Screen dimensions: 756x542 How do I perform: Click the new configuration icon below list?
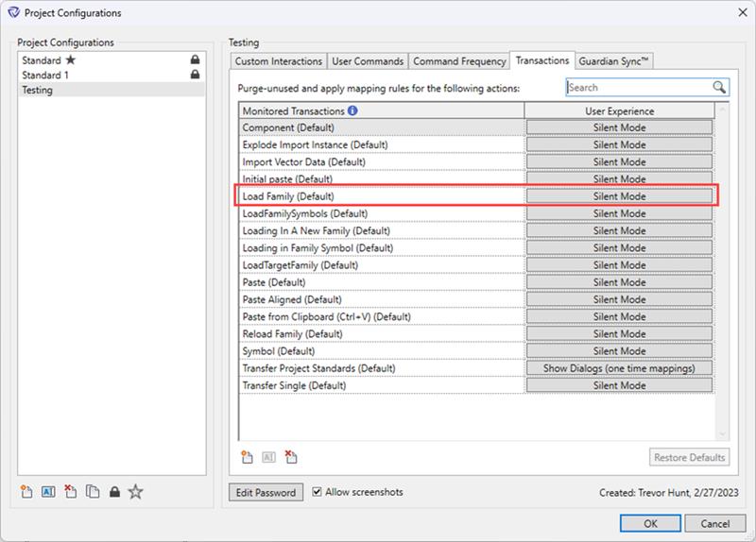coord(27,491)
